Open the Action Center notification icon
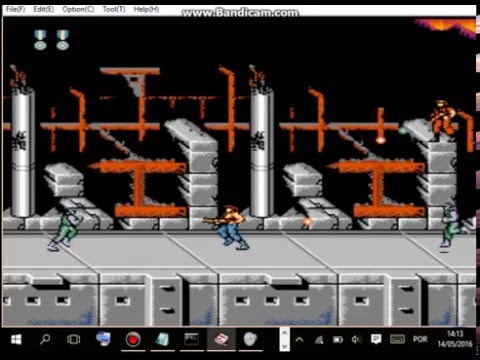The width and height of the screenshot is (480, 360). (376, 340)
